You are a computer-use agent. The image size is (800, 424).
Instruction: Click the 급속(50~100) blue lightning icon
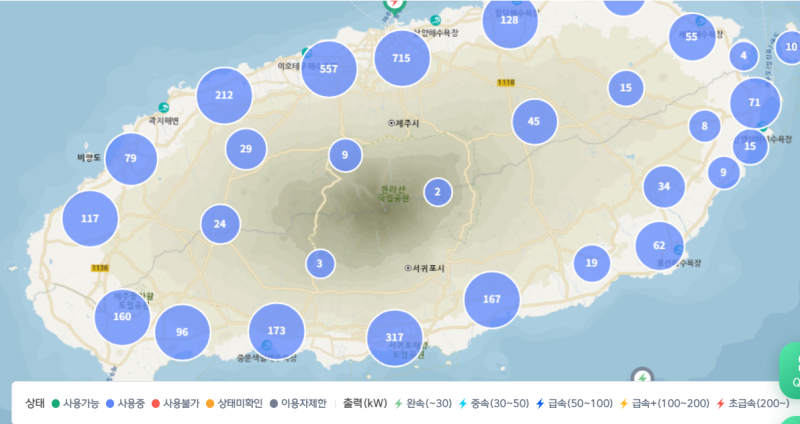[540, 404]
